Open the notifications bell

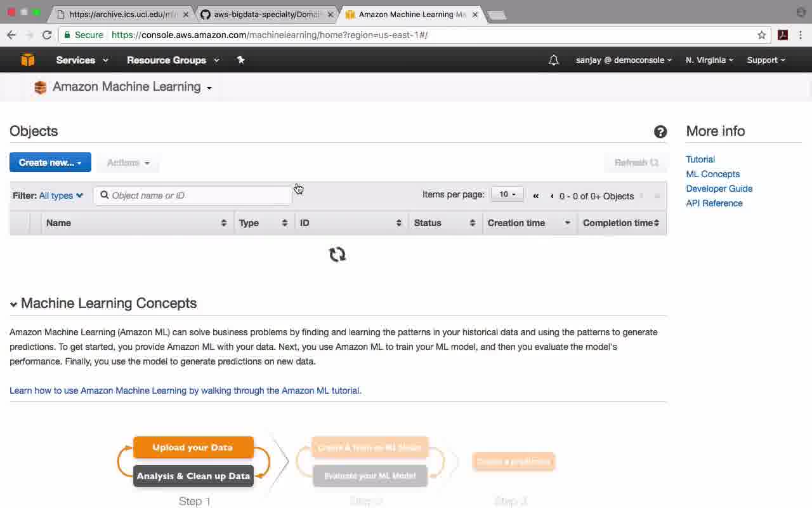click(x=554, y=60)
